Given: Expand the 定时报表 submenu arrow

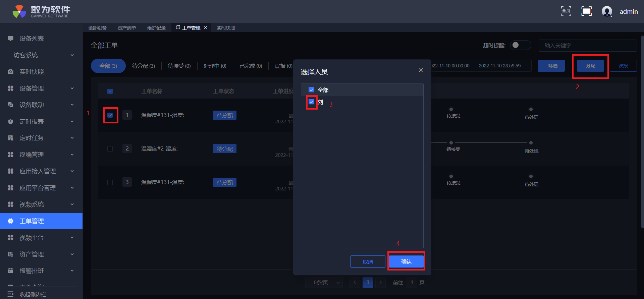Looking at the screenshot, I should point(72,121).
